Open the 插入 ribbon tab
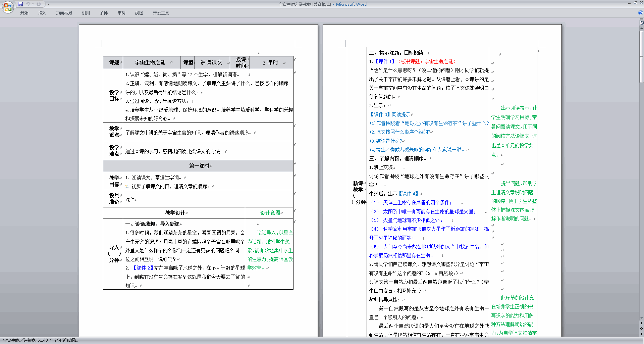Screen dimensions: 644x344 point(42,13)
